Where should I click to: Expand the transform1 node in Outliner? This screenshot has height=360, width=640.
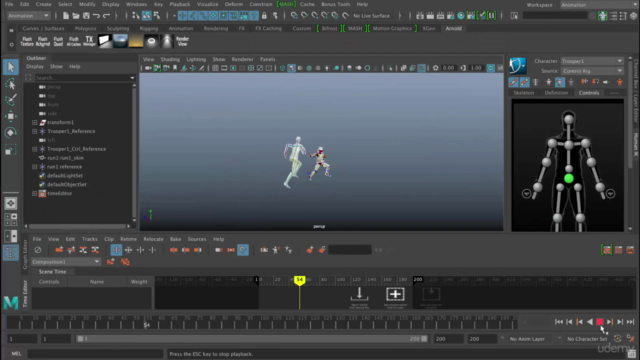tap(34, 122)
